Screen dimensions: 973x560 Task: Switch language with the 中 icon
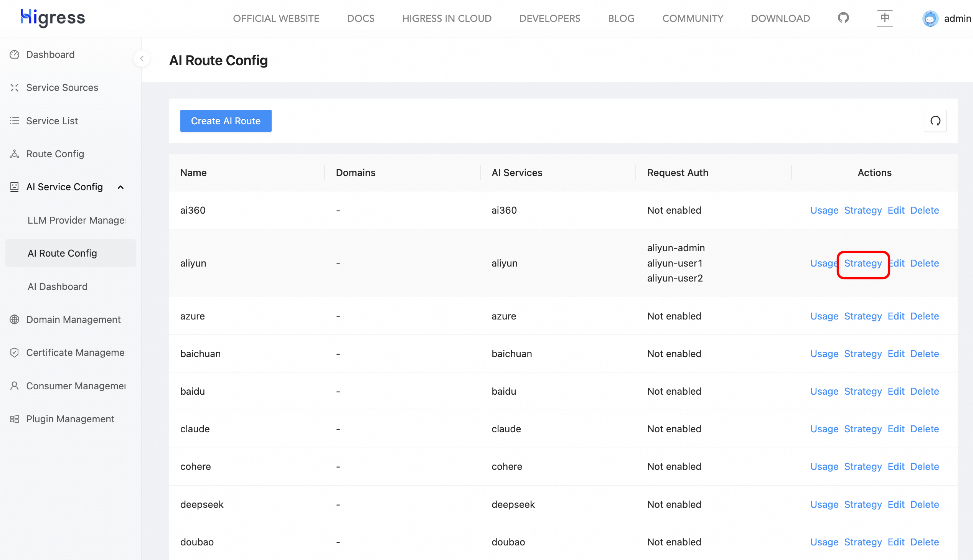coord(884,18)
